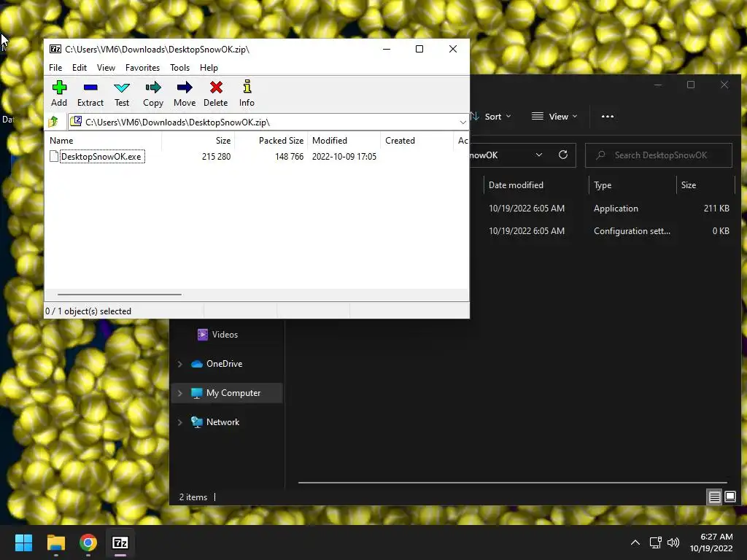Open the network status tray icon

(656, 542)
